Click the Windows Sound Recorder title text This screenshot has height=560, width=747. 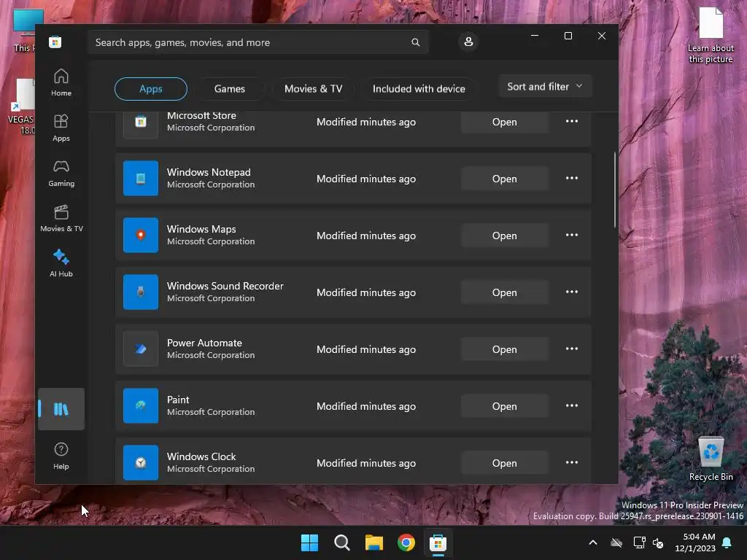point(225,286)
